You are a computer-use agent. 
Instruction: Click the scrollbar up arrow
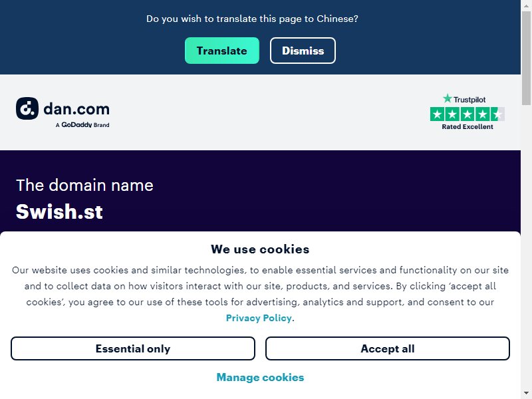[526, 5]
